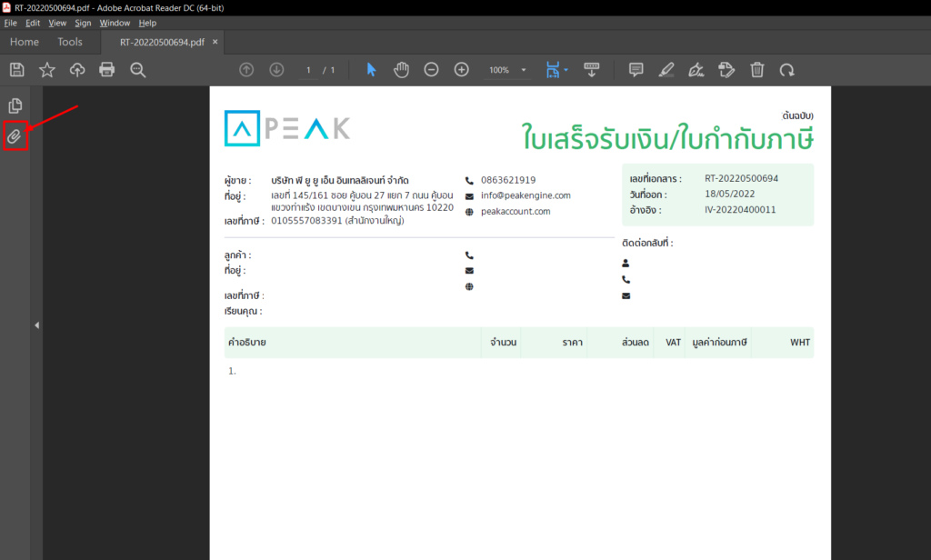
Task: Click zoom out minus control
Action: [431, 69]
